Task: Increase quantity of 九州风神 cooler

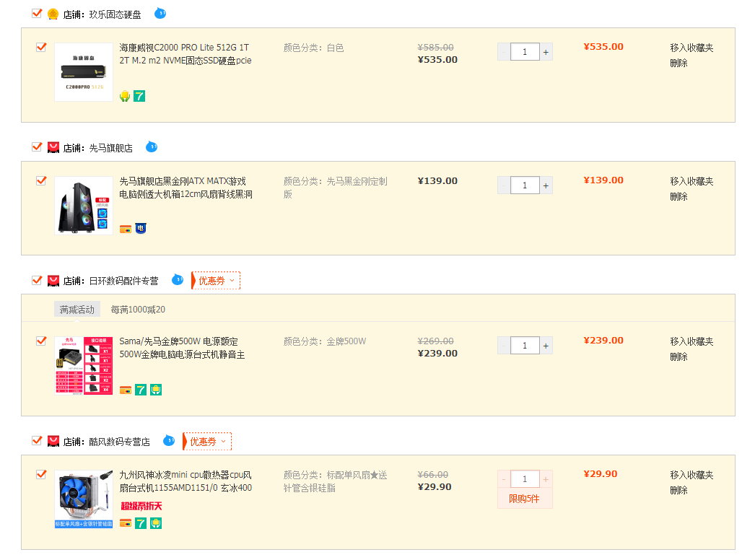Action: [546, 479]
